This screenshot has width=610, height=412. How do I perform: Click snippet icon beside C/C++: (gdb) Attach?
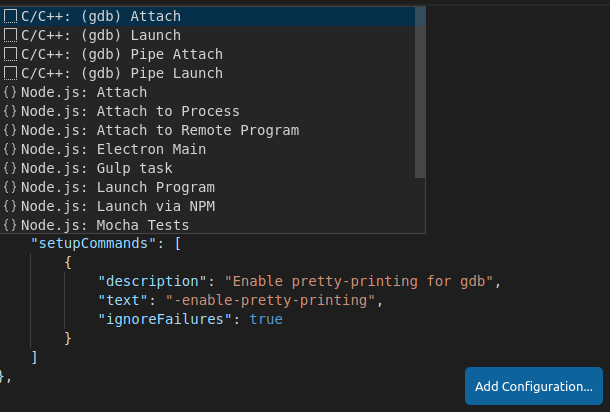(11, 17)
